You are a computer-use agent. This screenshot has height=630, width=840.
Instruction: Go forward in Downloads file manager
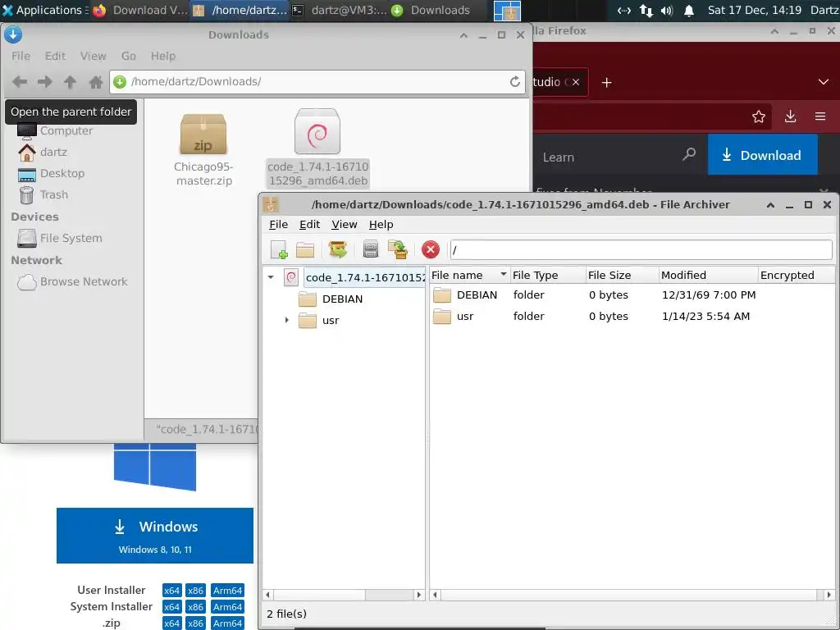coord(45,82)
